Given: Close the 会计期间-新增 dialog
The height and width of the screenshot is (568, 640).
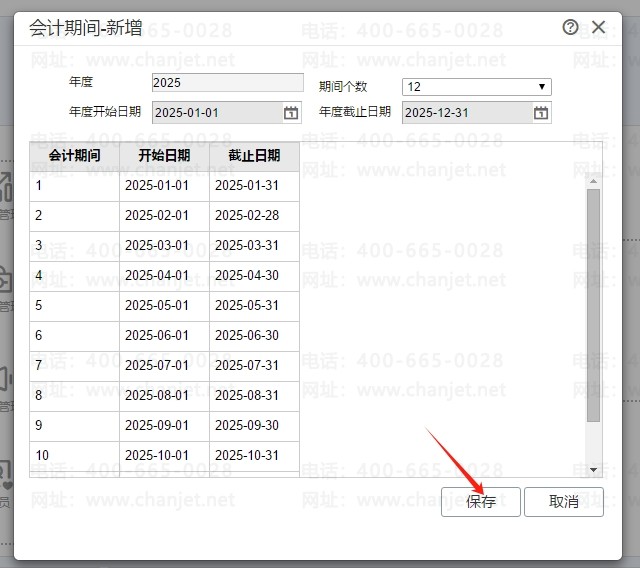Looking at the screenshot, I should coord(598,27).
